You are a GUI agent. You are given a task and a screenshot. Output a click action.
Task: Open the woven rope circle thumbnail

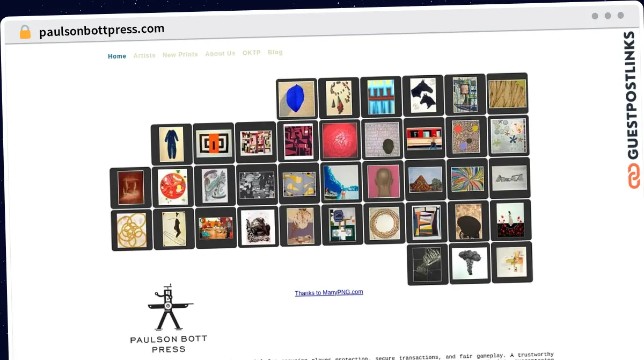384,223
